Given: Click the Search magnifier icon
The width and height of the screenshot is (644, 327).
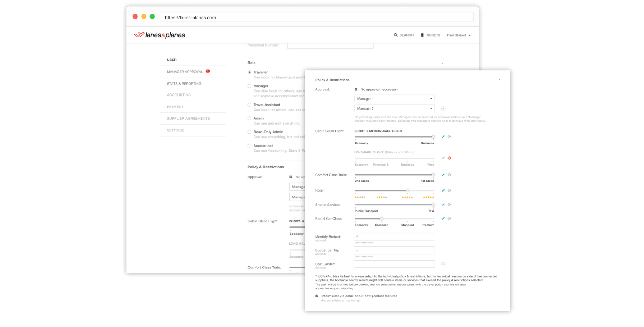Looking at the screenshot, I should (396, 35).
